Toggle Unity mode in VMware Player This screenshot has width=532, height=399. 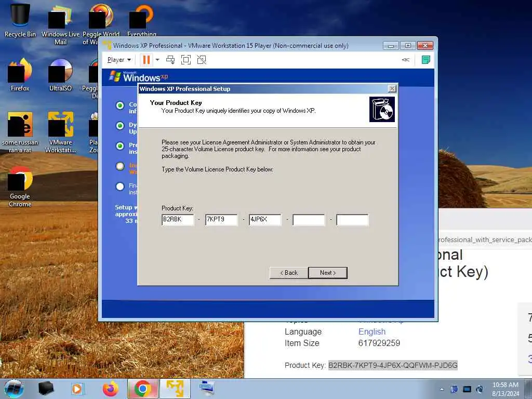coord(202,60)
